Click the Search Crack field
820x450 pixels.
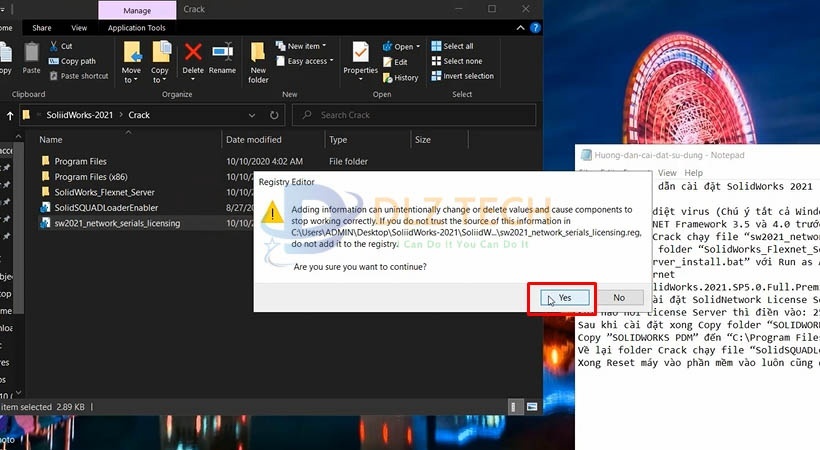(414, 115)
